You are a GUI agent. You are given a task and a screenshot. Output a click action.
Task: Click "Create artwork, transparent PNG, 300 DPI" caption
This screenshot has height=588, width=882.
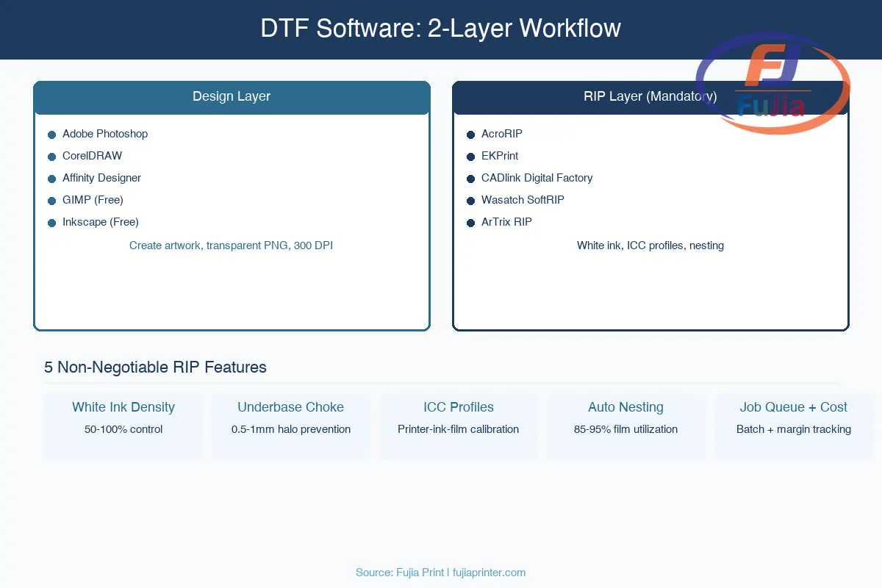[232, 245]
